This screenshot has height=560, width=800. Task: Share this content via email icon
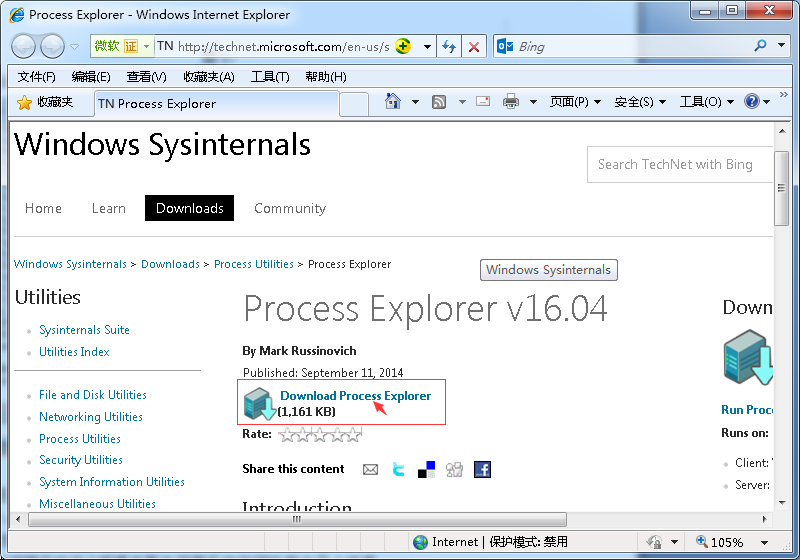[x=371, y=469]
